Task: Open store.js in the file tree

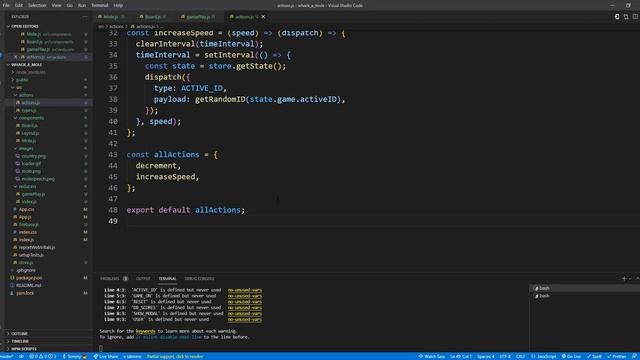Action: pos(26,262)
